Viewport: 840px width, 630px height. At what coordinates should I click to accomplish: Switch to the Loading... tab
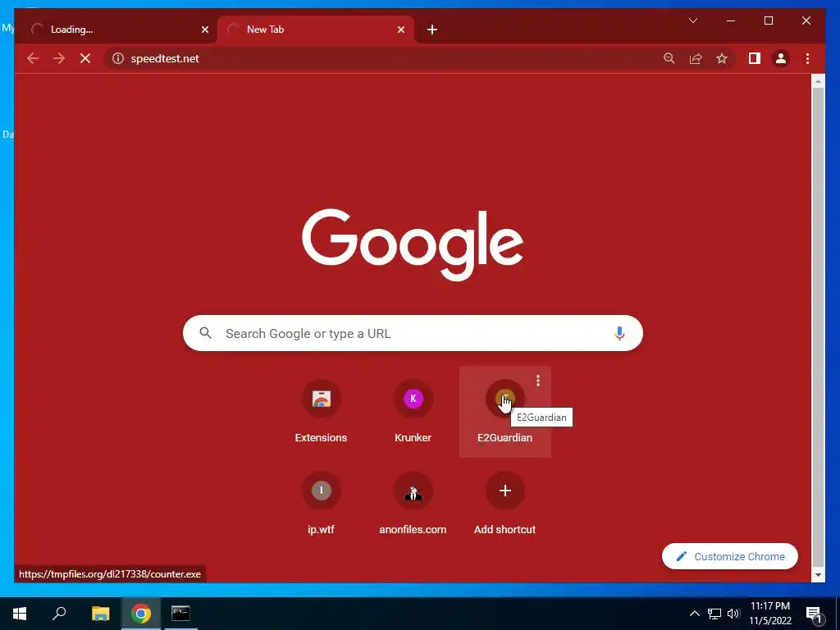coord(116,30)
